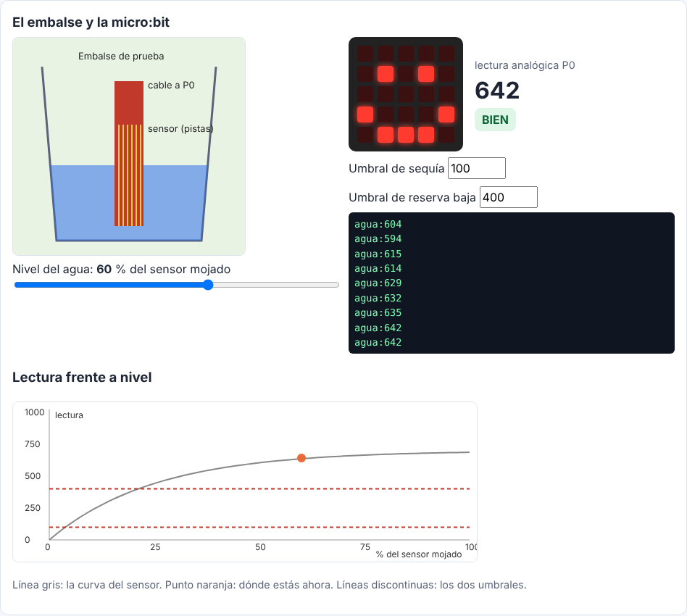Click the 'Lectura frente a nivel' heading

pyautogui.click(x=82, y=378)
